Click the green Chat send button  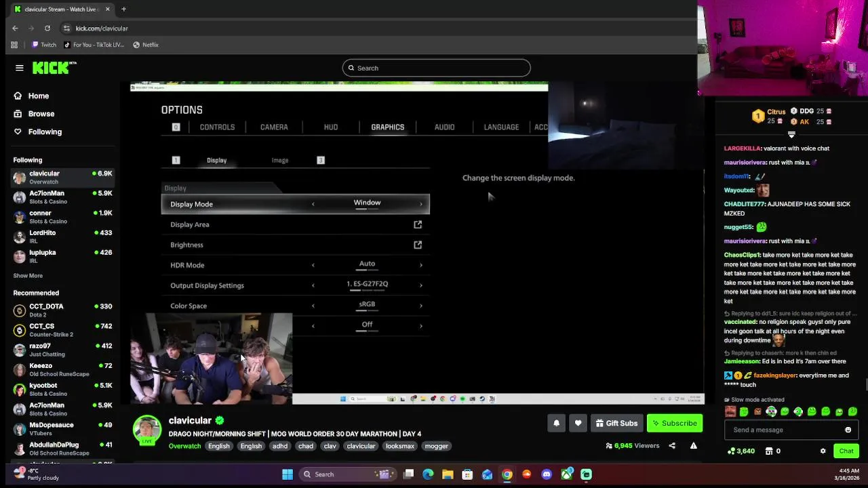tap(846, 451)
